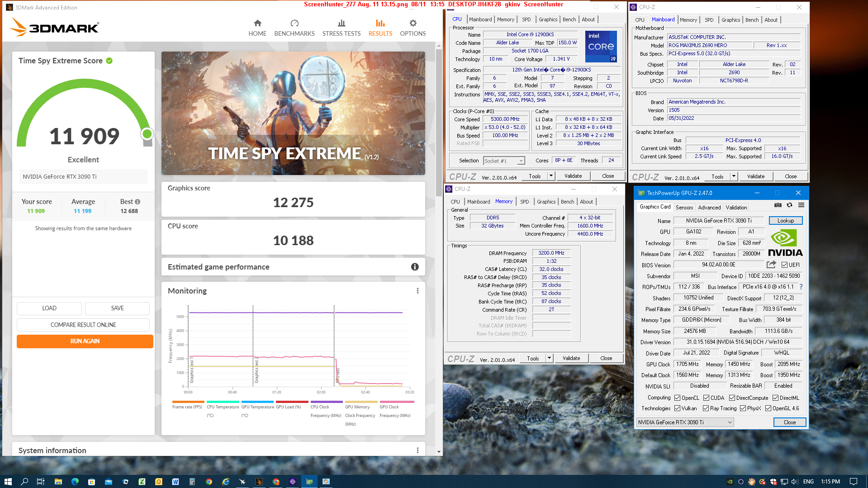Open SPD tab in CPU-Z Memory window
The width and height of the screenshot is (868, 488).
pos(524,202)
